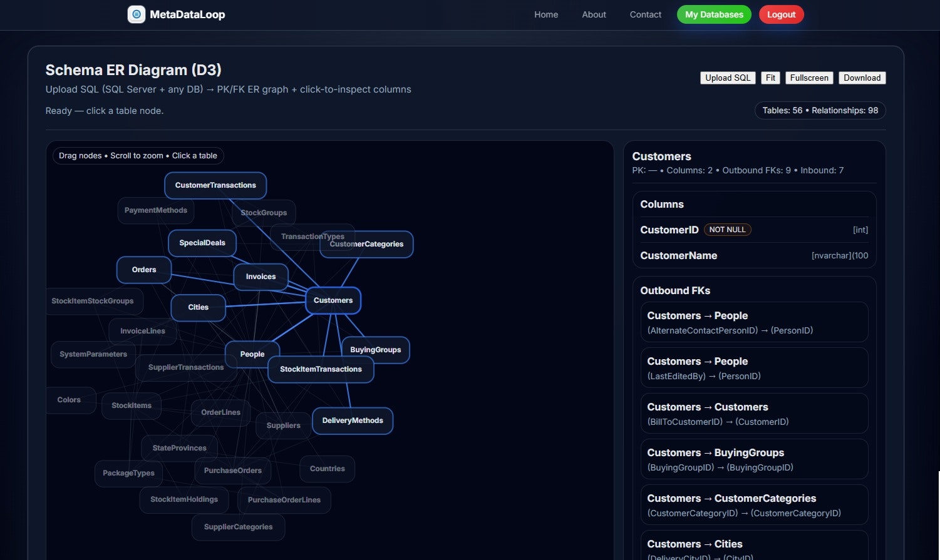
Task: Click the Suppliers table node
Action: (284, 425)
